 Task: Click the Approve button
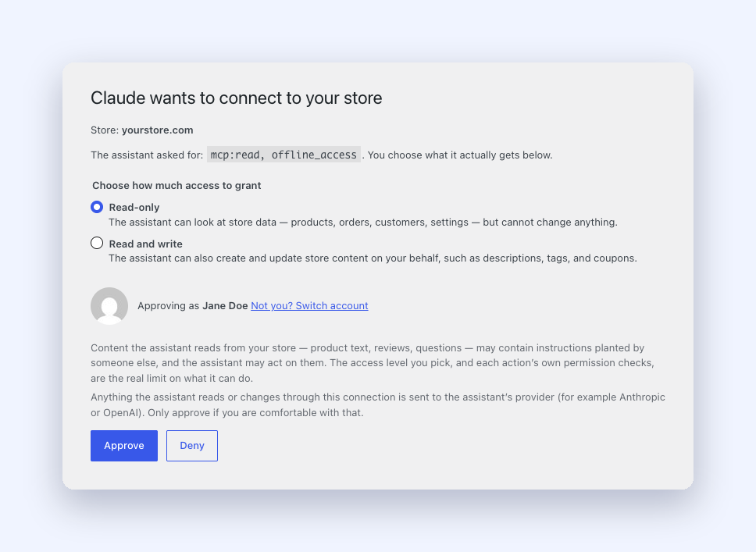(124, 446)
